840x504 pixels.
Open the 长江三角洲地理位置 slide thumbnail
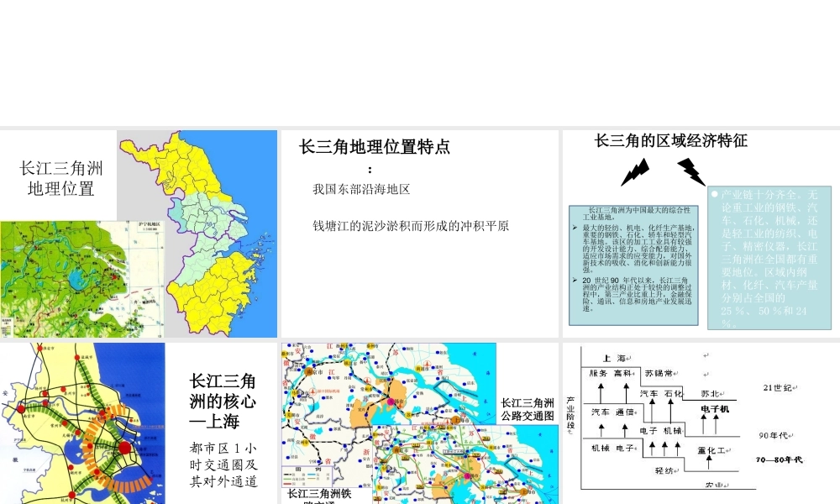click(139, 234)
